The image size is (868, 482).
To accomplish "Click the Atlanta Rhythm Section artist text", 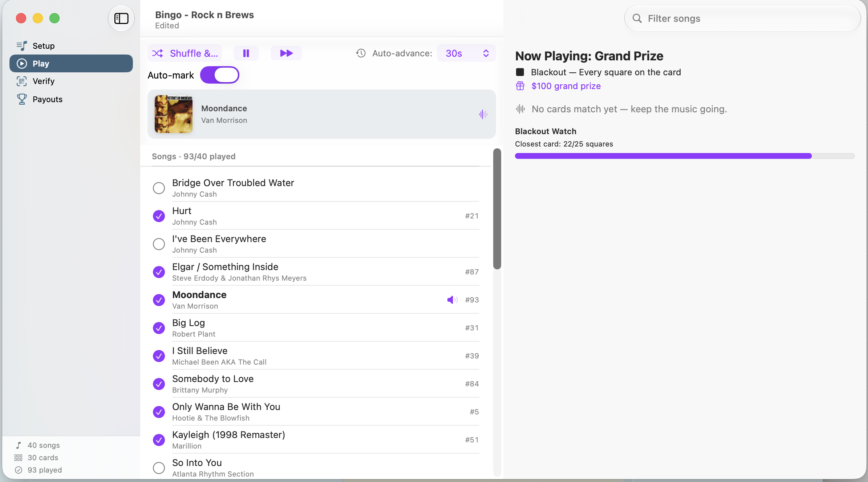I will click(213, 474).
